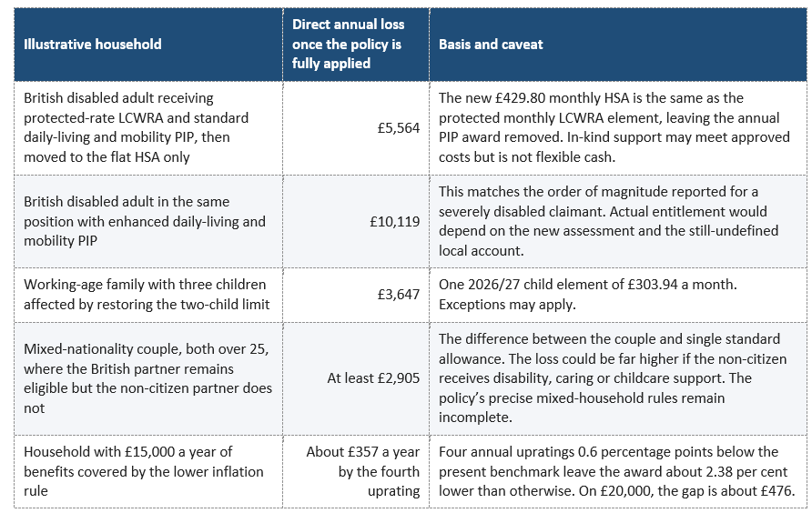812x513 pixels.
Task: Select the £3,647 loss figure cell
Action: [x=356, y=295]
